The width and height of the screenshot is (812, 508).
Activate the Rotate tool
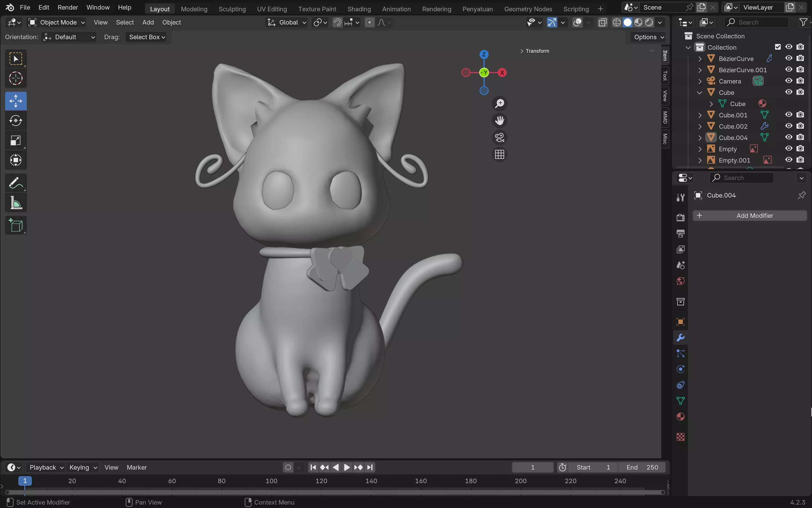click(16, 120)
